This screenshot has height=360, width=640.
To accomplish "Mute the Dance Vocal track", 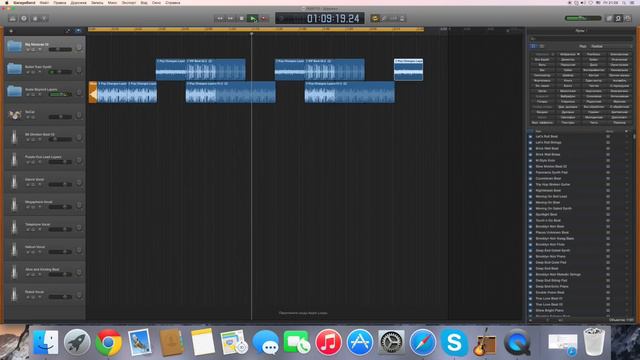I will tap(28, 184).
